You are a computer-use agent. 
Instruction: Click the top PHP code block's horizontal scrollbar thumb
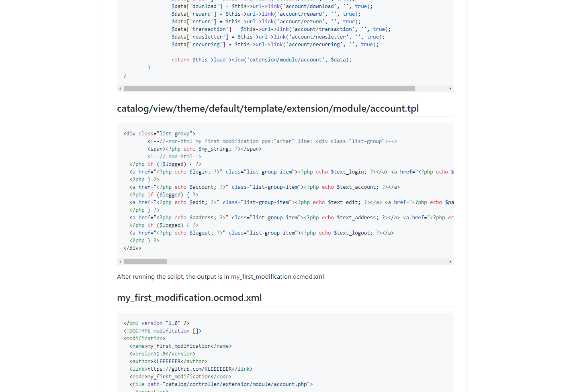point(269,88)
